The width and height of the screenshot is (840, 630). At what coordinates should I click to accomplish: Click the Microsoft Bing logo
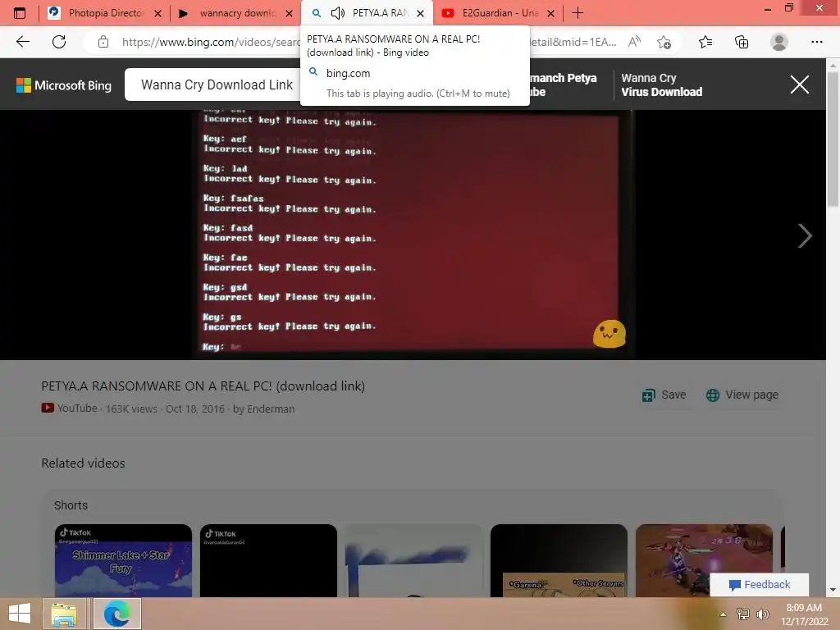point(64,85)
